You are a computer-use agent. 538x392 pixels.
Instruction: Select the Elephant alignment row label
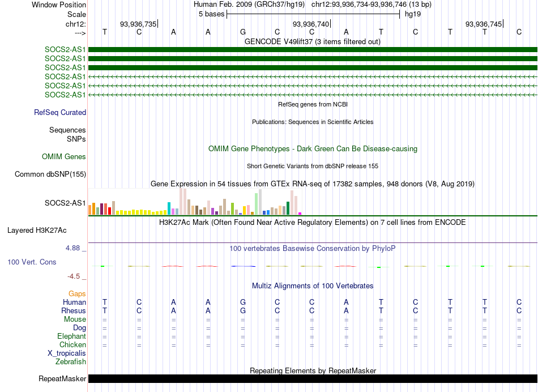click(71, 336)
